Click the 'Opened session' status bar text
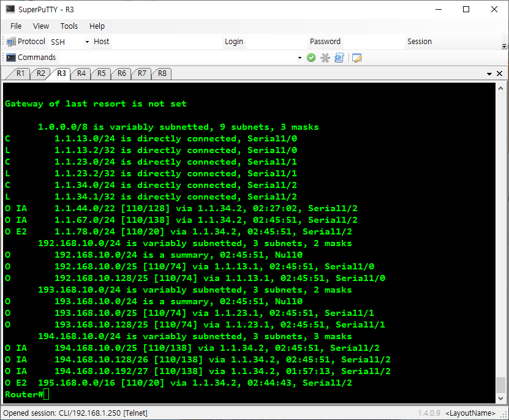The height and width of the screenshot is (420, 509). pos(75,413)
